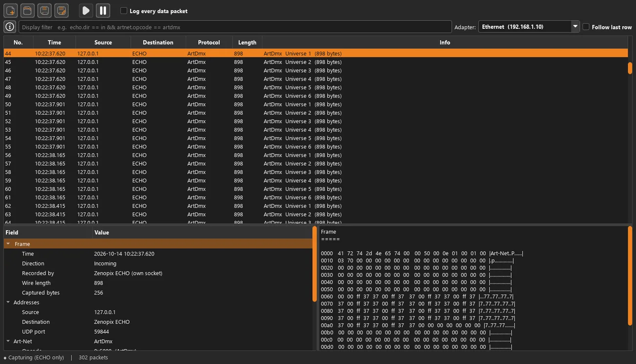Click the Save As icon with pencil
The height and width of the screenshot is (364, 636).
coord(61,11)
